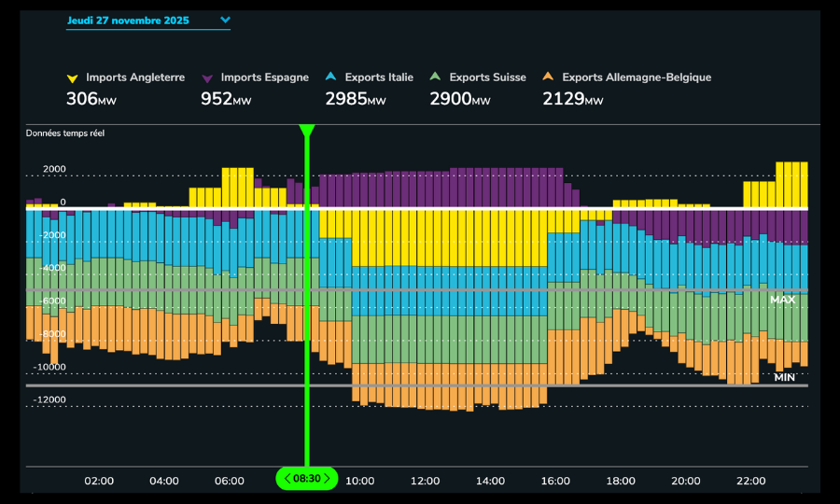Click the chevron beside the date selector

tap(224, 20)
